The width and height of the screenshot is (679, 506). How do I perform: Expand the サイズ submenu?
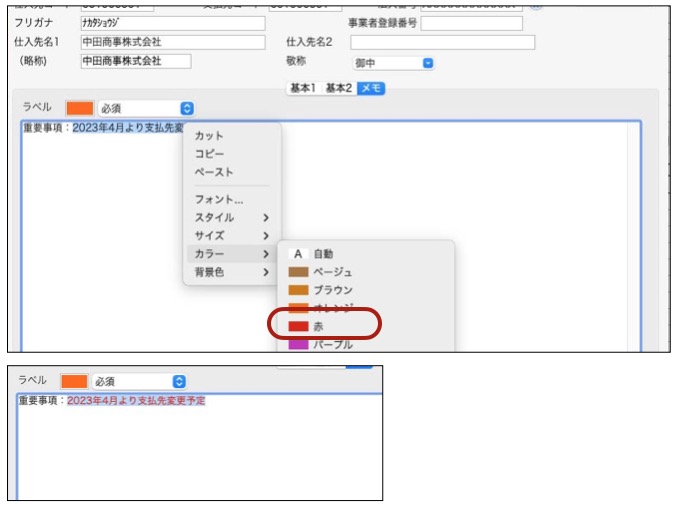tap(232, 236)
